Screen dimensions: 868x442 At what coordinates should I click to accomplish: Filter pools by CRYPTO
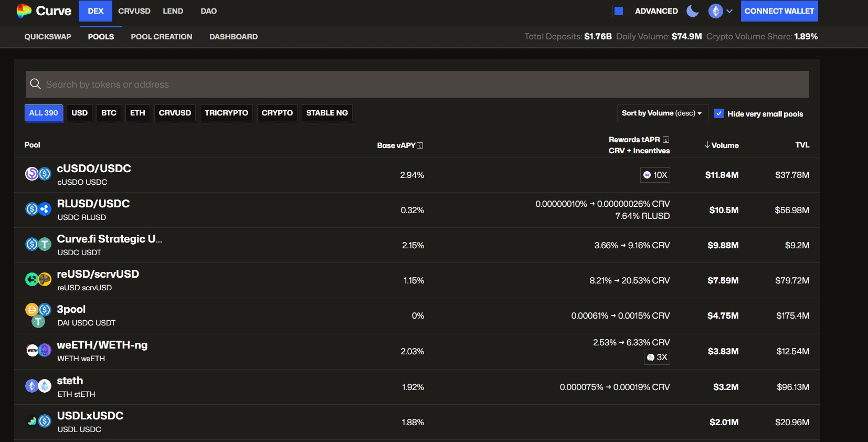click(277, 113)
